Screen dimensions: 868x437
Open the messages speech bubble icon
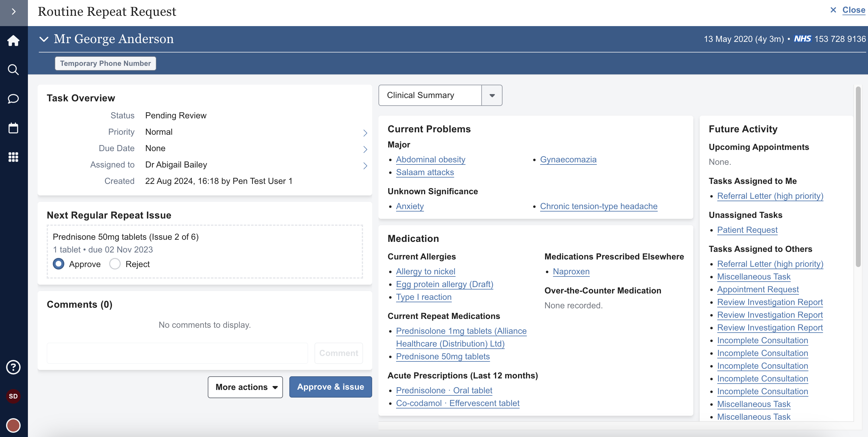pyautogui.click(x=13, y=99)
